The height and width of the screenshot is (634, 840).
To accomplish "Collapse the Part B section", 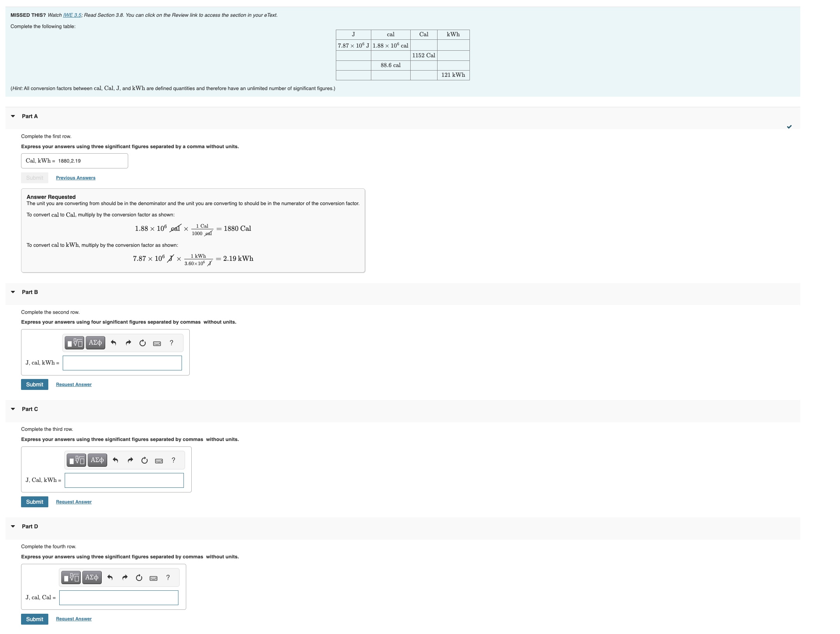I will 13,292.
